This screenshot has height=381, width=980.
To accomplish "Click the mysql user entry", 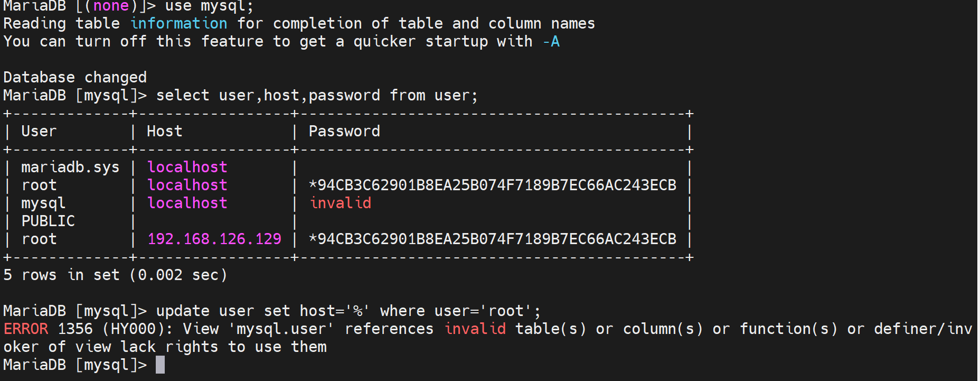I will [x=43, y=203].
